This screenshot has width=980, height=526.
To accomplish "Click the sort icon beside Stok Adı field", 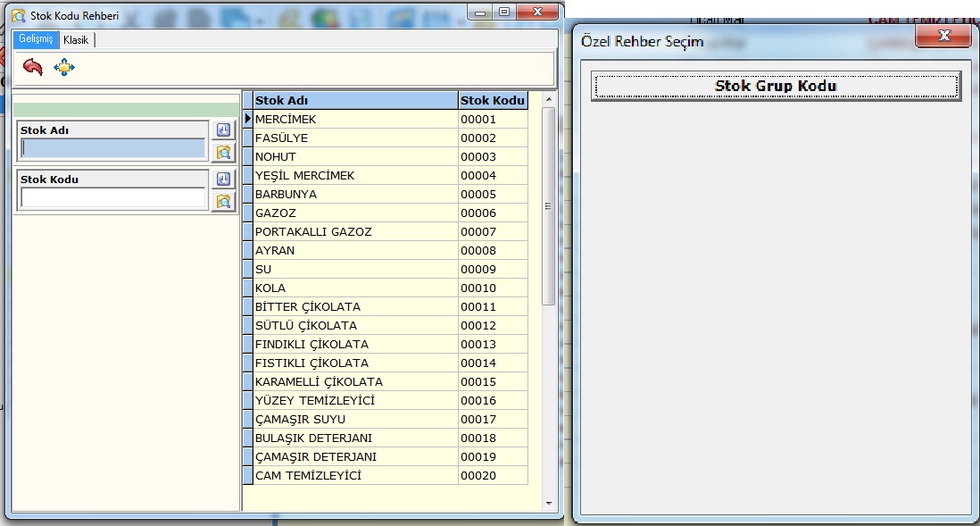I will coord(223,130).
